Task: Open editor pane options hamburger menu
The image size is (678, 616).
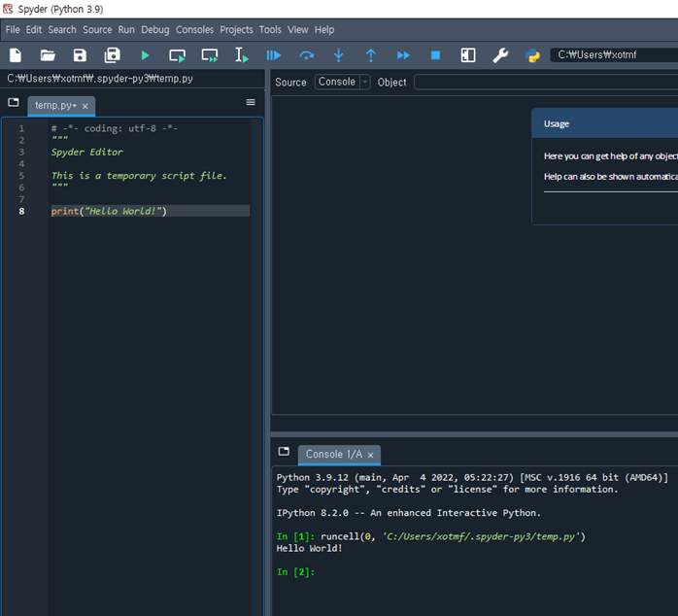Action: tap(251, 102)
